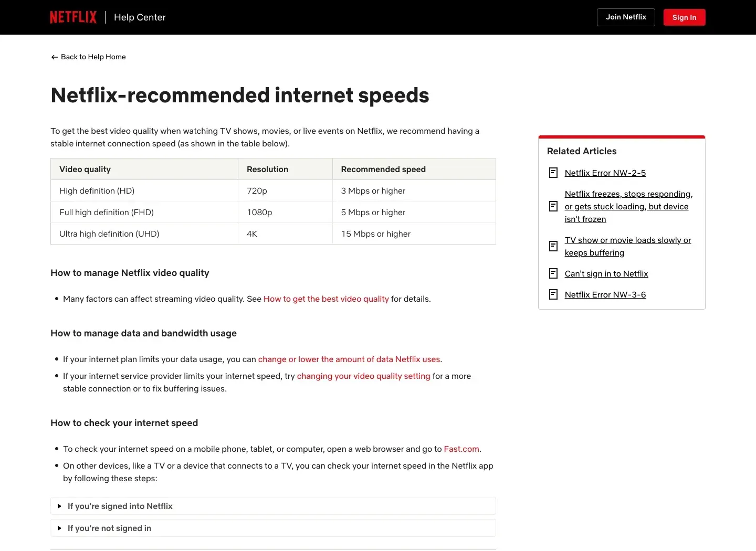Expand the "If you're signed into Netflix" section
756x551 pixels.
tap(273, 506)
